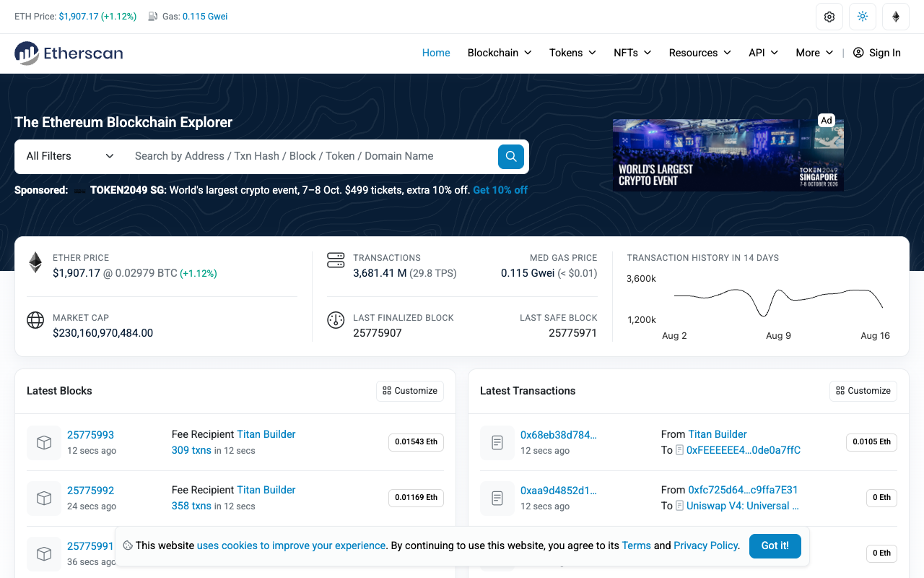Click the 0.115 Gwei gas value in top bar

(x=205, y=17)
